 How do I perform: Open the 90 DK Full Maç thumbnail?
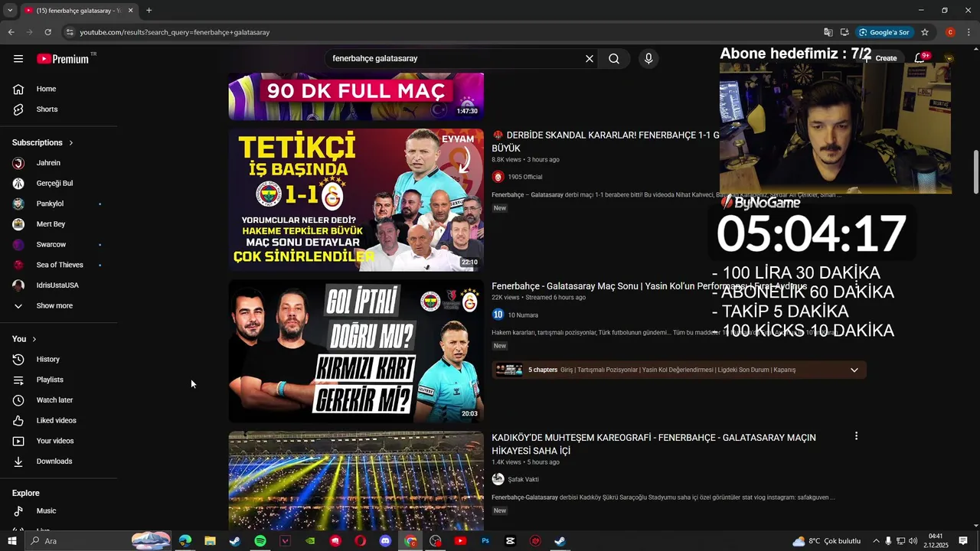click(356, 96)
